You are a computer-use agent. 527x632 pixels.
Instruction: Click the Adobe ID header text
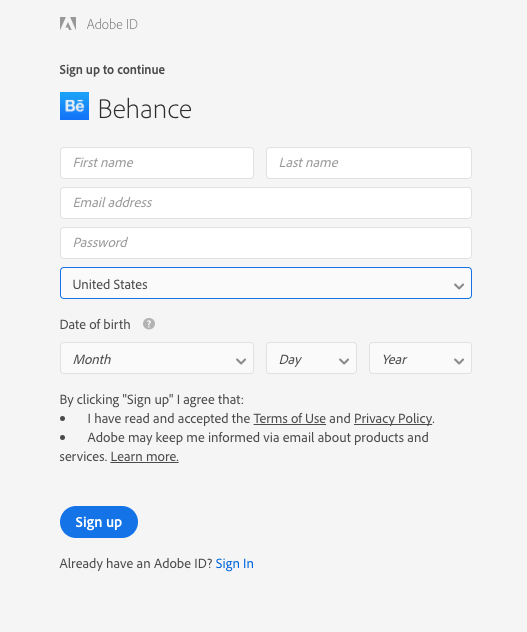112,24
